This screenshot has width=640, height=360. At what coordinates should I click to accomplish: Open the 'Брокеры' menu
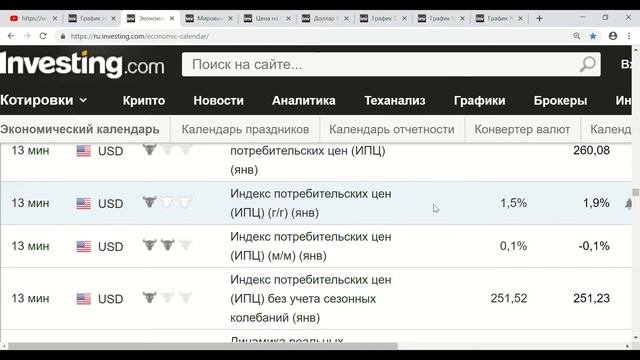click(x=560, y=100)
